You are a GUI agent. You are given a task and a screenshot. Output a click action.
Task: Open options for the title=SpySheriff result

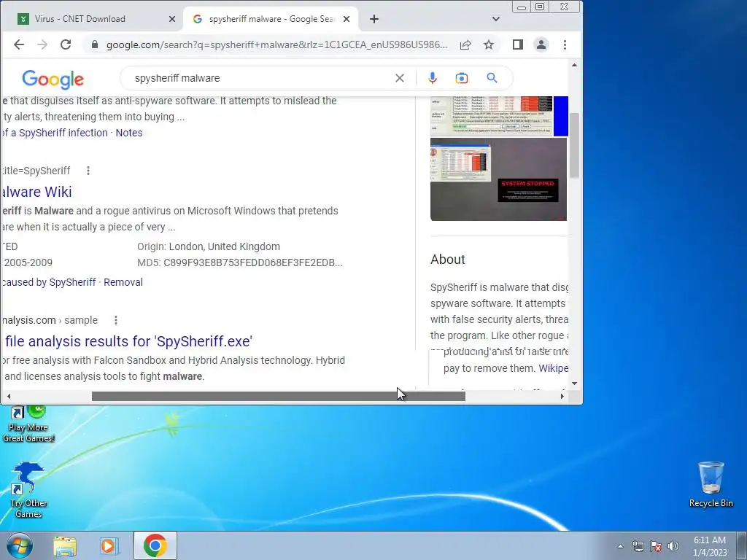(88, 171)
